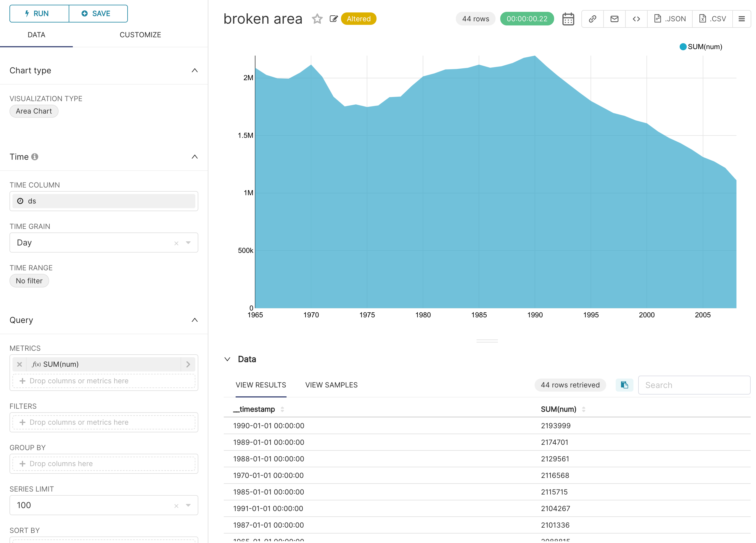Share chart by email envelope icon
Image resolution: width=756 pixels, height=543 pixels.
614,19
